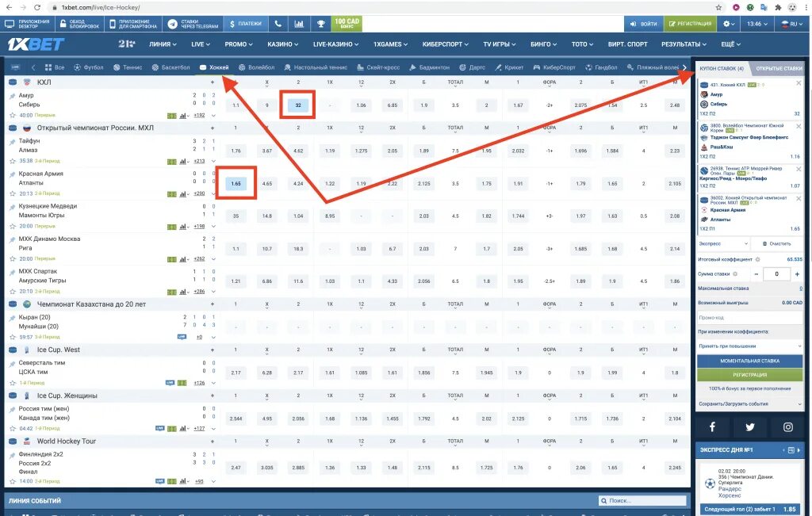Favorite the Россия тим (жен) match star
This screenshot has width=812, height=516.
(x=13, y=429)
